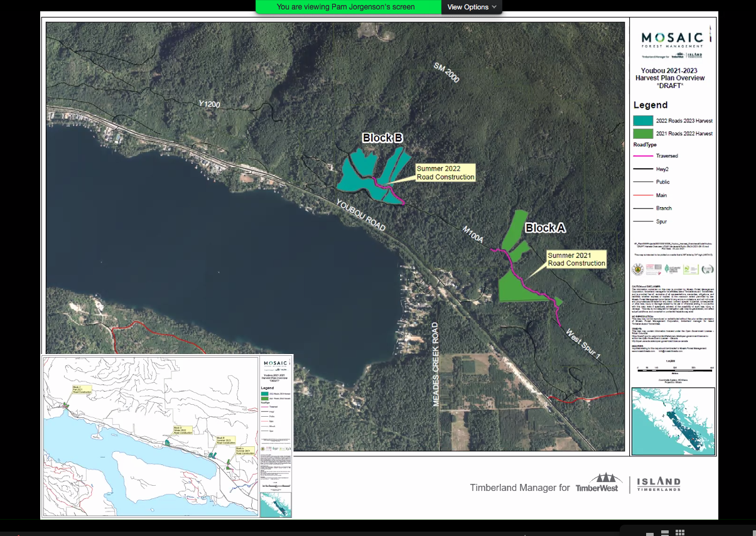The image size is (756, 536).
Task: Click the MEADES CREEK ROAD label
Action: coord(435,364)
